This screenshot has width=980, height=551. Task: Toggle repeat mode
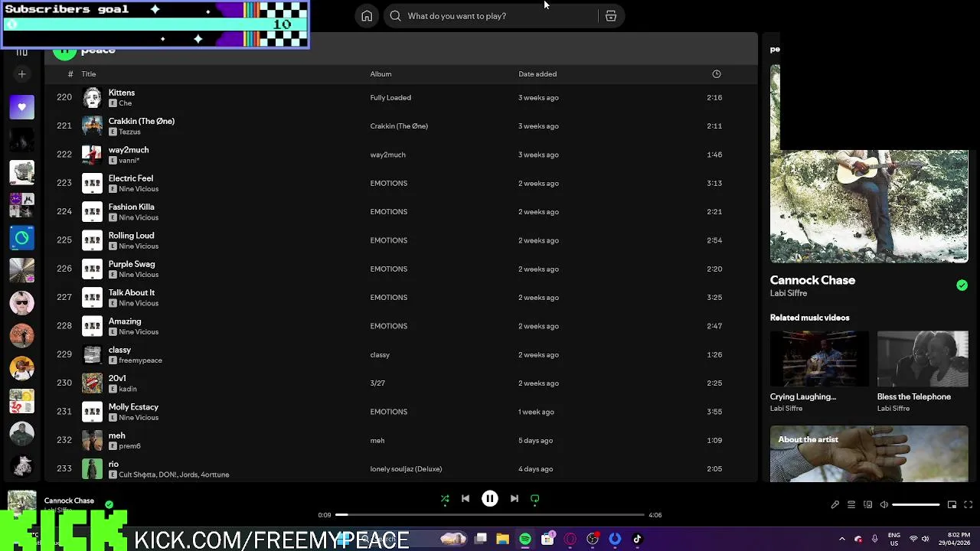click(535, 499)
